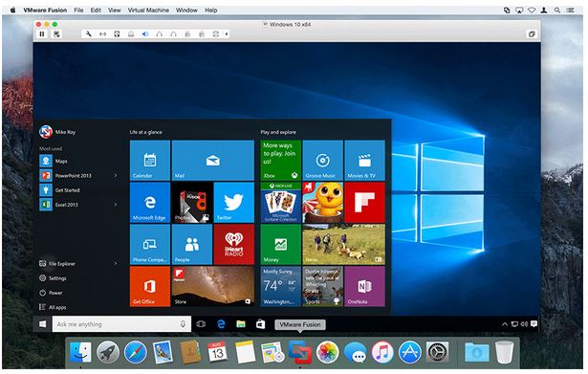Open the View menu

[x=114, y=11]
